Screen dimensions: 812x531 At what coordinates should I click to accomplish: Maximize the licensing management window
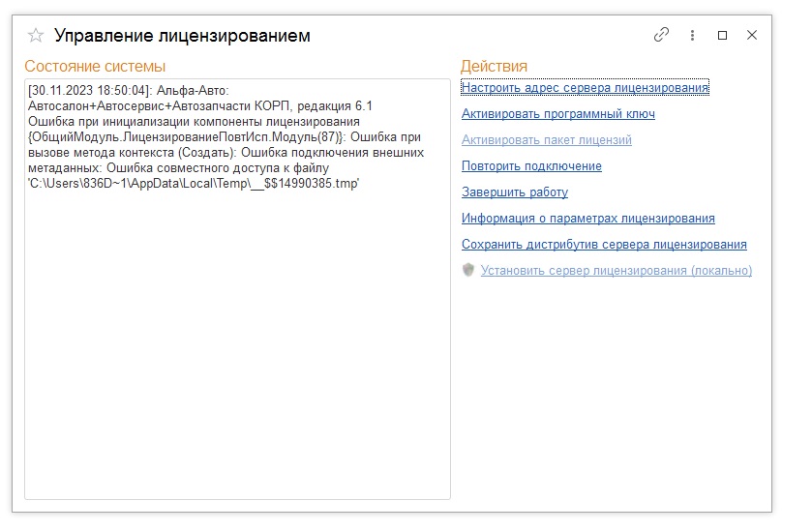[x=722, y=35]
